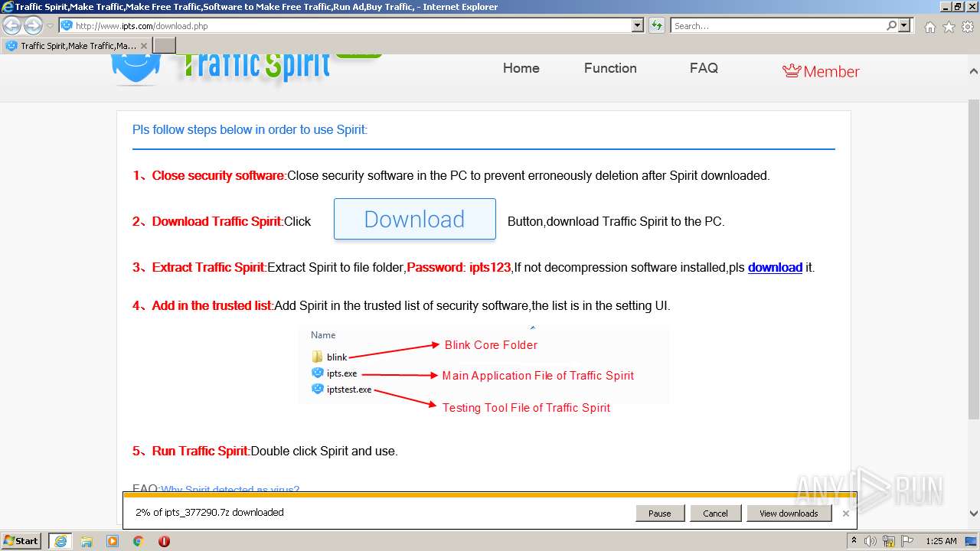The height and width of the screenshot is (551, 980).
Task: Click the browser Forward arrow button
Action: pyautogui.click(x=33, y=26)
